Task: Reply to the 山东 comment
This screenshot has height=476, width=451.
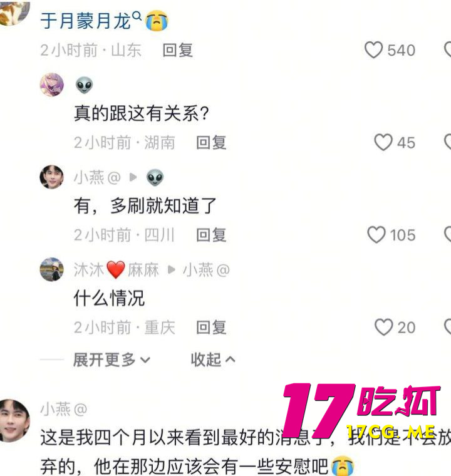Action: click(178, 50)
